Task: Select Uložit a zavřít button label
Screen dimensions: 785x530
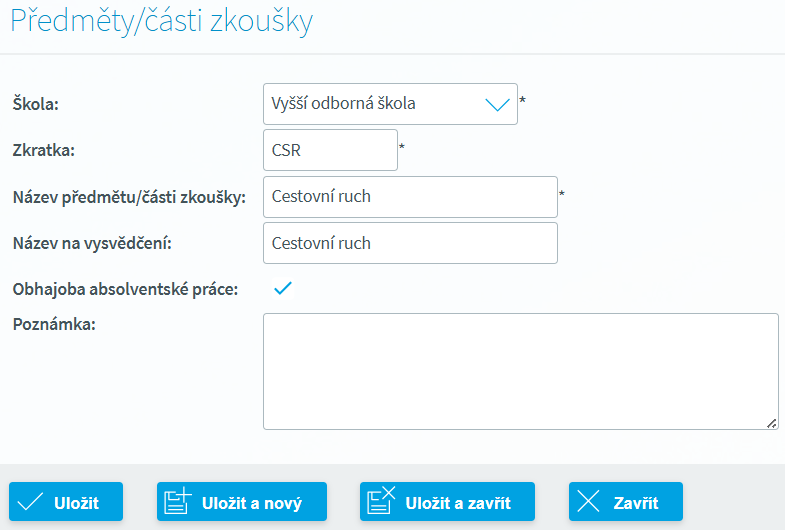Action: click(x=458, y=502)
